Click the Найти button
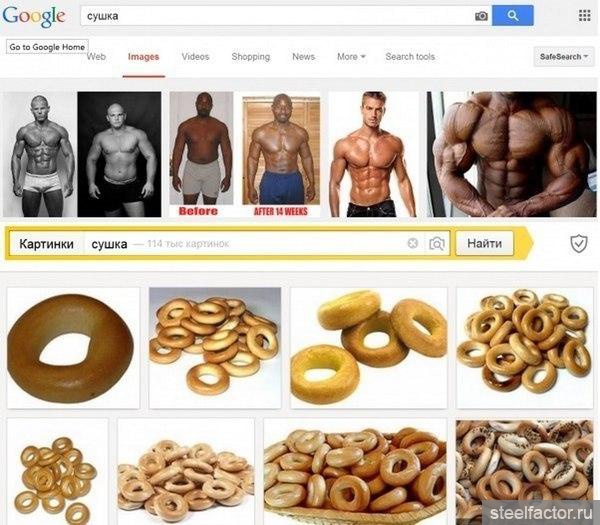The height and width of the screenshot is (525, 600). 484,243
